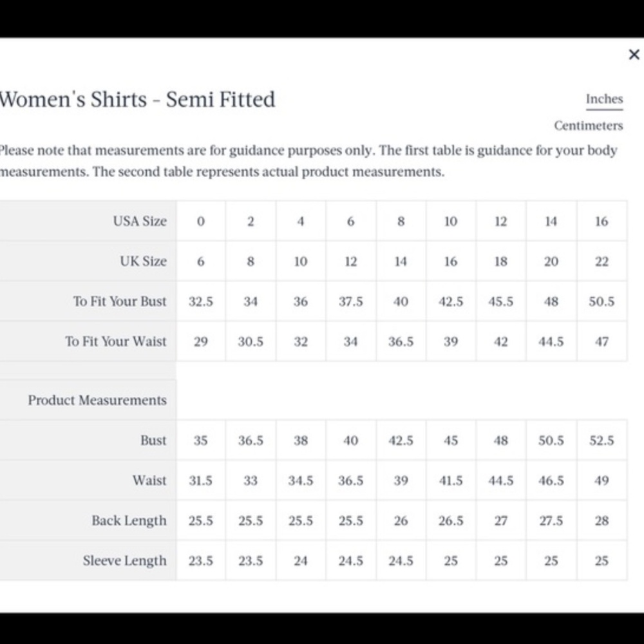Select USA size 16 cell
644x644 pixels.
point(601,221)
